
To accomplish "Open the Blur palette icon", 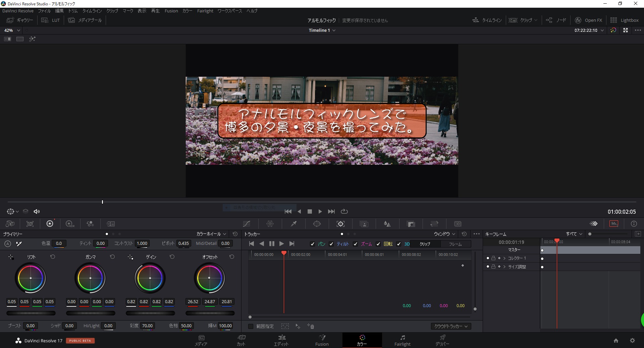I will (x=387, y=224).
